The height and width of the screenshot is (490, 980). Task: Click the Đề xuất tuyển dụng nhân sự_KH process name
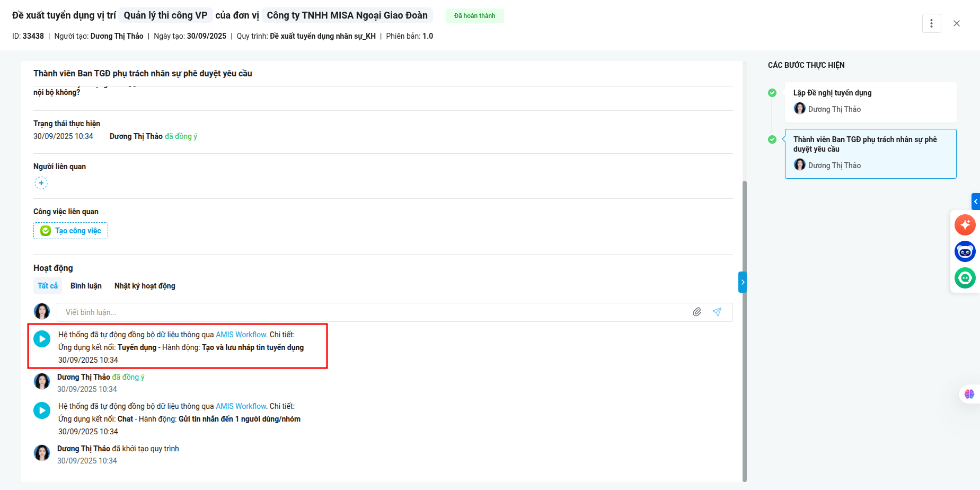pyautogui.click(x=323, y=36)
